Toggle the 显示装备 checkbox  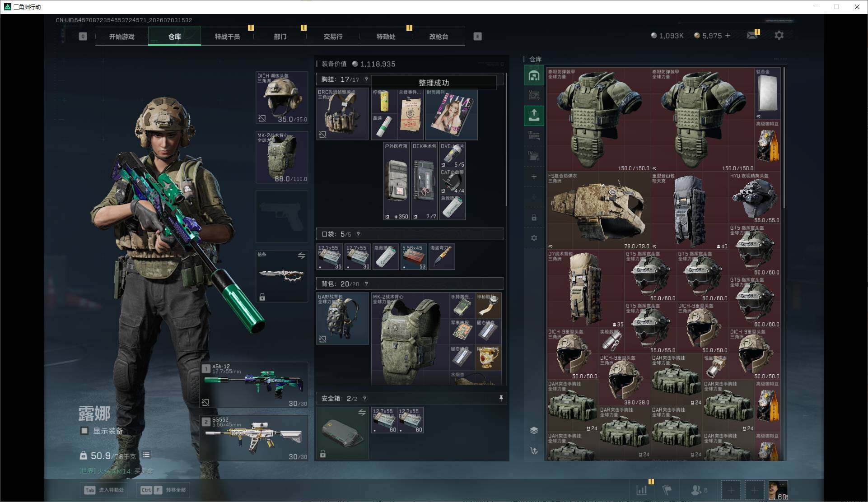[84, 431]
